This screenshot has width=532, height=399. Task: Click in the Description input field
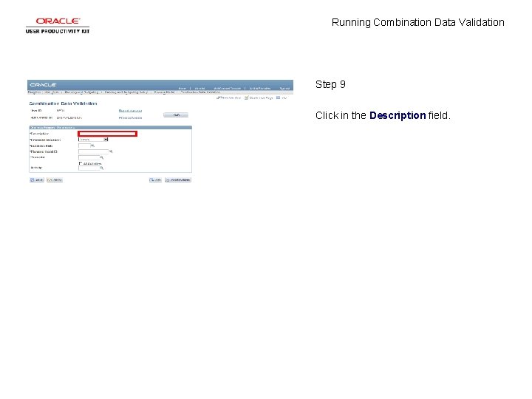108,134
